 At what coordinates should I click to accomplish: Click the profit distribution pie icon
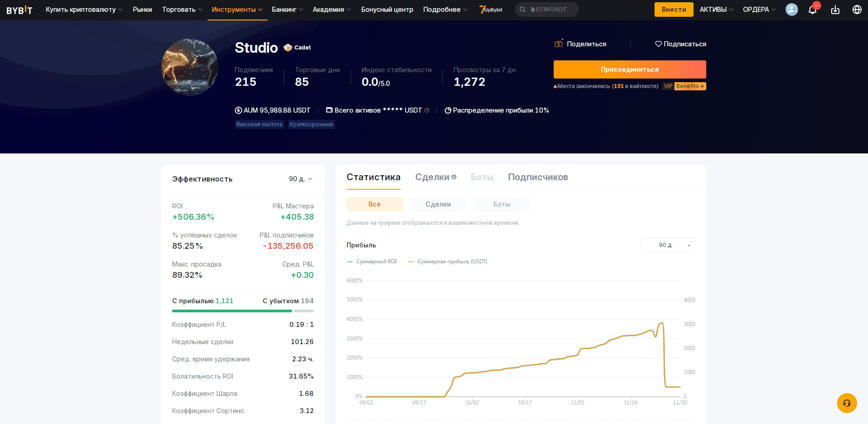point(448,110)
